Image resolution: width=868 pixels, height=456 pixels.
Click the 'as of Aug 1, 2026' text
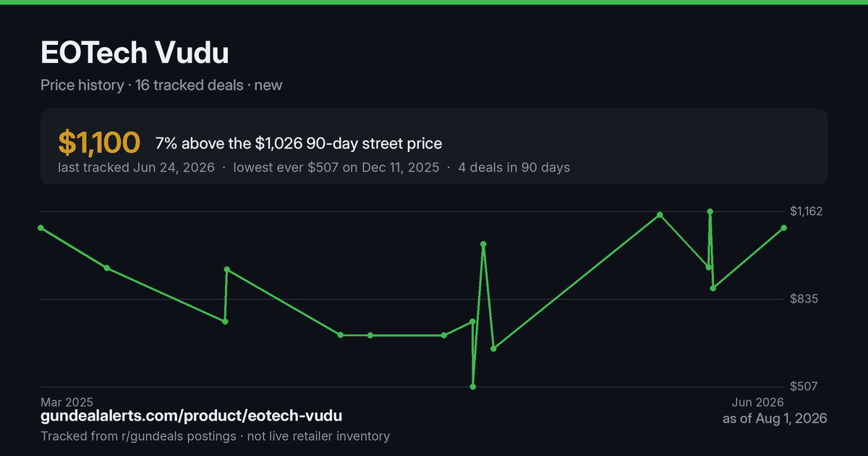(775, 418)
